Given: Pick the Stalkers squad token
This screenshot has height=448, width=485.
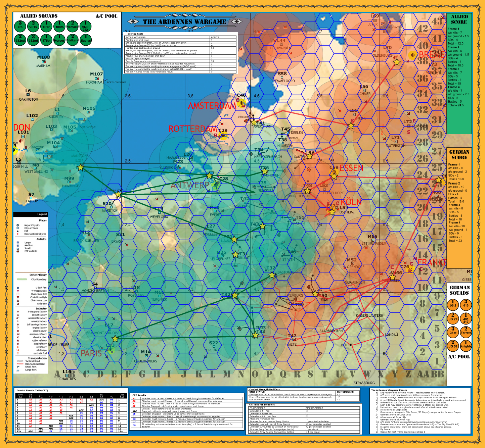Looking at the screenshot, I should tap(73, 40).
